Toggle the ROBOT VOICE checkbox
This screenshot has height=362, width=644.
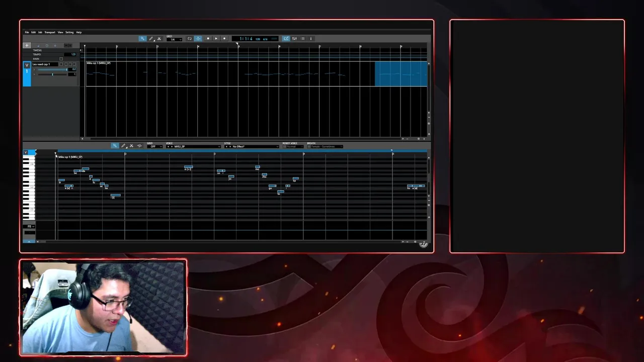coord(285,146)
